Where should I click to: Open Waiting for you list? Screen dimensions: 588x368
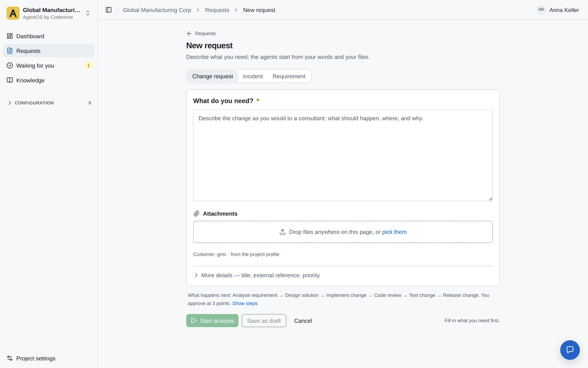49,66
